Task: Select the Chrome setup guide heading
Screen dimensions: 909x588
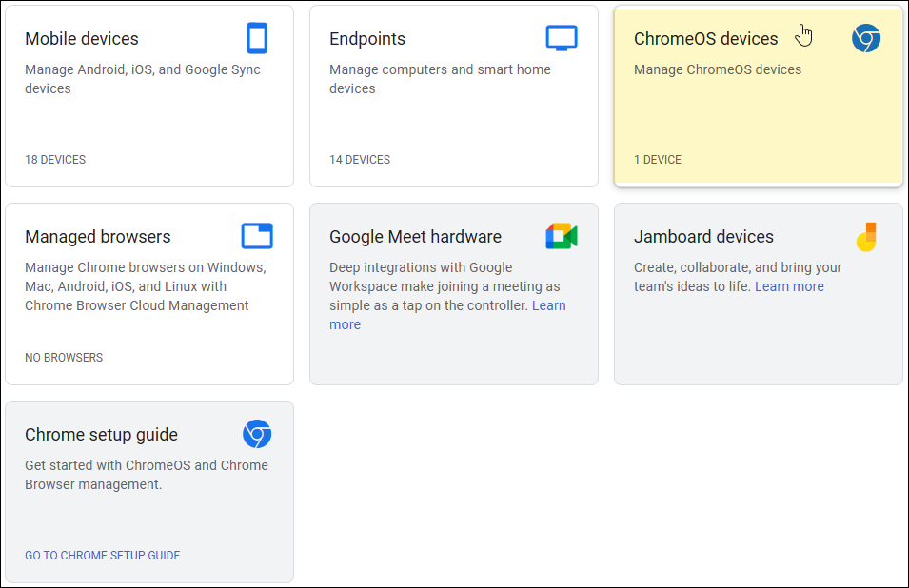Action: coord(101,435)
